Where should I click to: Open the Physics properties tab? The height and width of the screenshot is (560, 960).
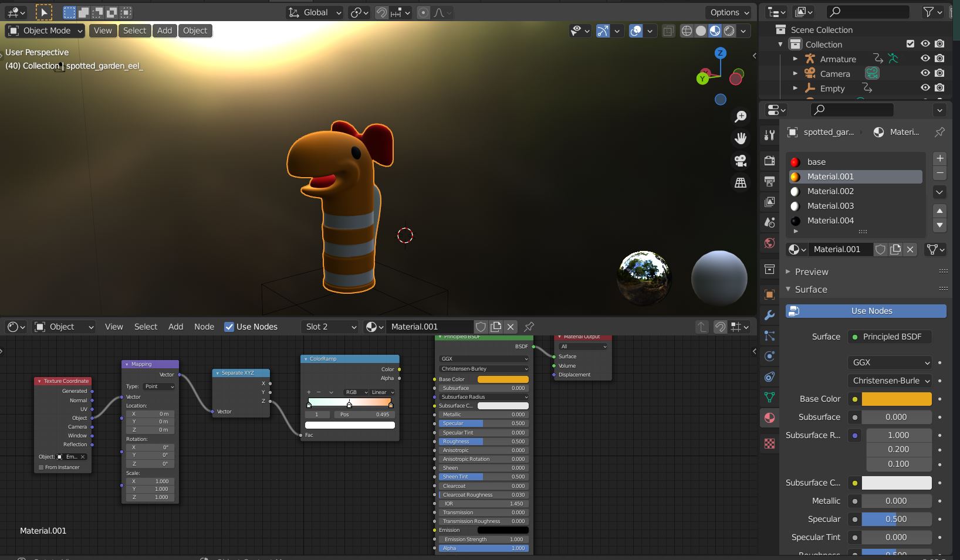[770, 356]
